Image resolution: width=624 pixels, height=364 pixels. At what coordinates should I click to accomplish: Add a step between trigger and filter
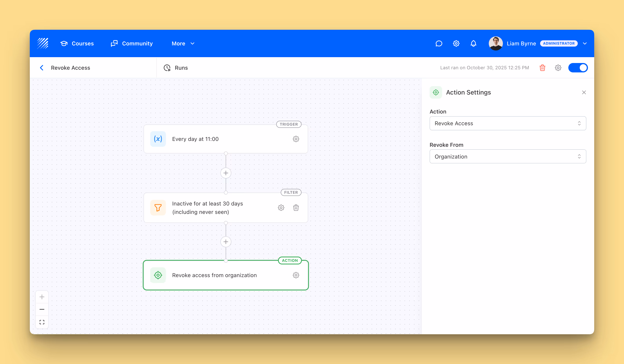point(226,173)
